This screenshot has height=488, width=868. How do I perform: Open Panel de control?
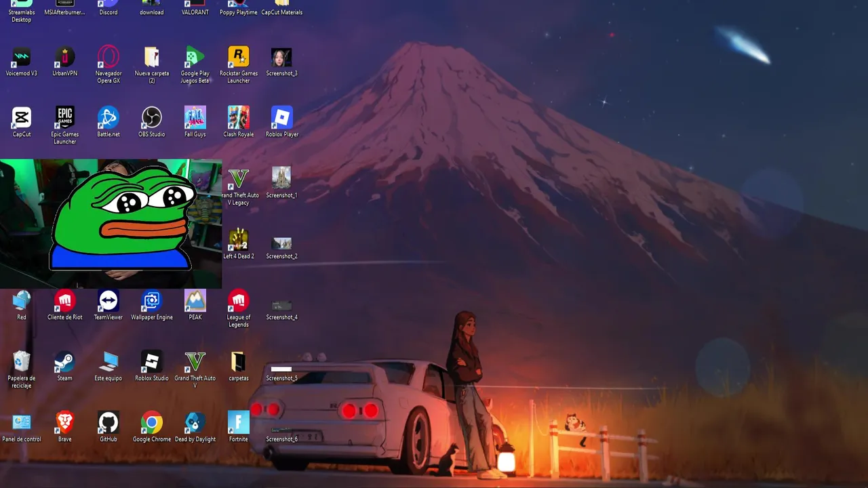pyautogui.click(x=22, y=428)
